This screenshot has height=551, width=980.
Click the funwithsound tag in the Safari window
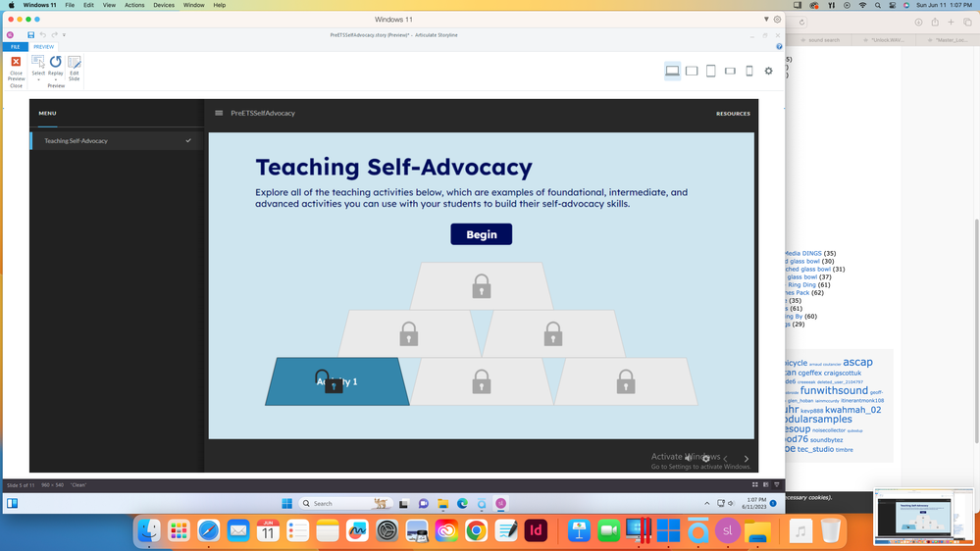tap(834, 390)
